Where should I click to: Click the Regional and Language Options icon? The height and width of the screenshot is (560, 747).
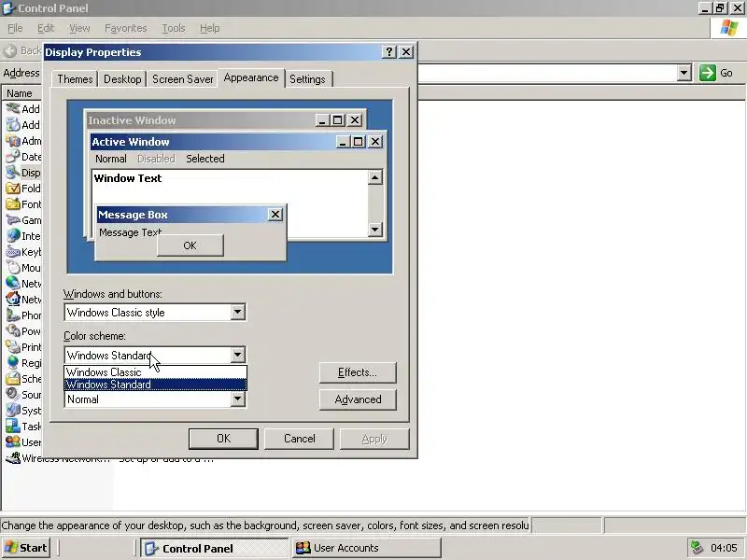pyautogui.click(x=13, y=363)
